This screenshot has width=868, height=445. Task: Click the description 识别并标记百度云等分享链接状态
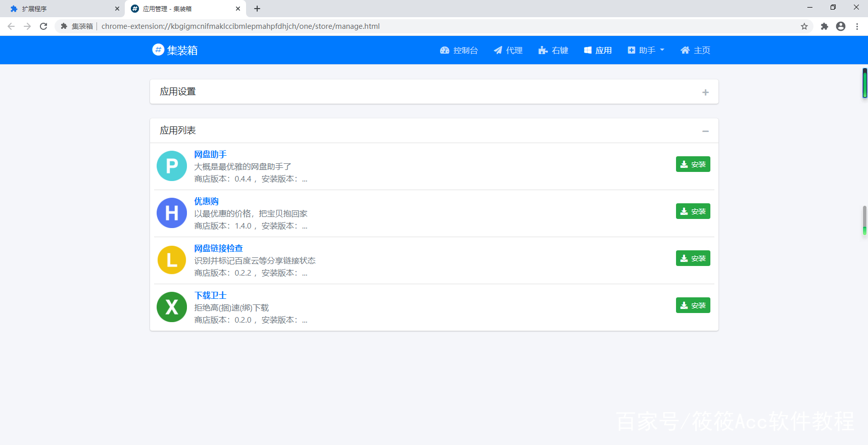pos(255,260)
